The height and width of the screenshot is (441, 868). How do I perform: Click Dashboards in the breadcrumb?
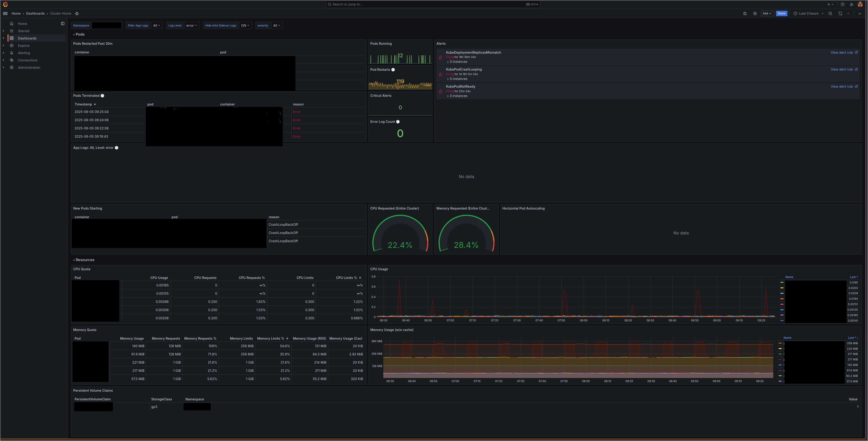(x=35, y=13)
